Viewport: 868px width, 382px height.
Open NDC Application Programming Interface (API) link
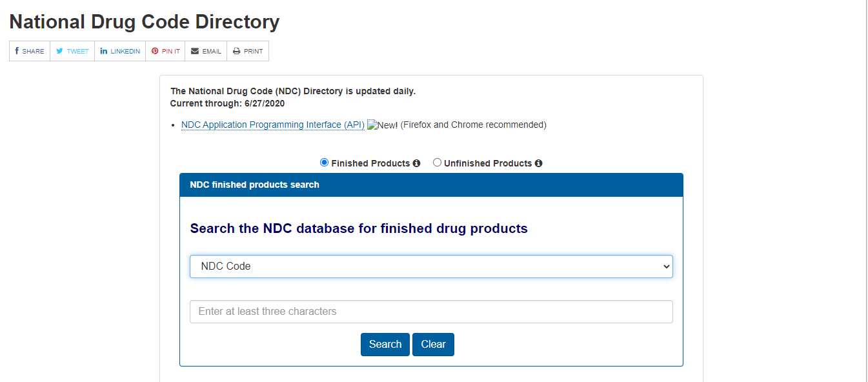point(273,125)
